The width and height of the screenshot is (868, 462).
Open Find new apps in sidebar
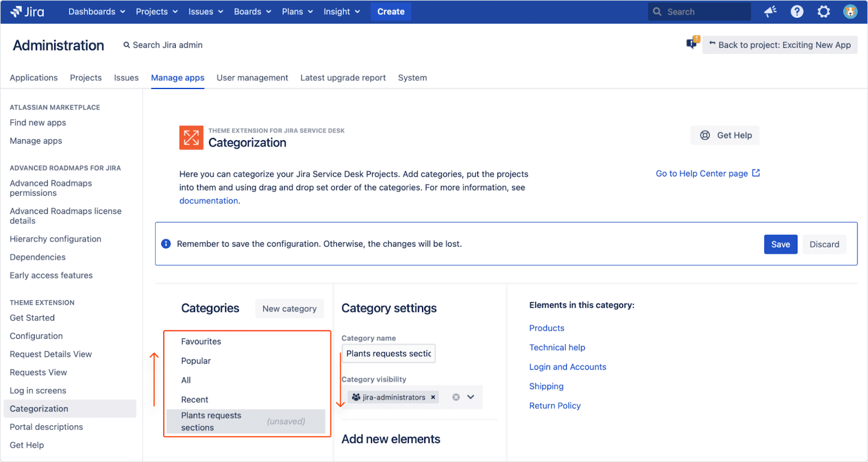(38, 123)
